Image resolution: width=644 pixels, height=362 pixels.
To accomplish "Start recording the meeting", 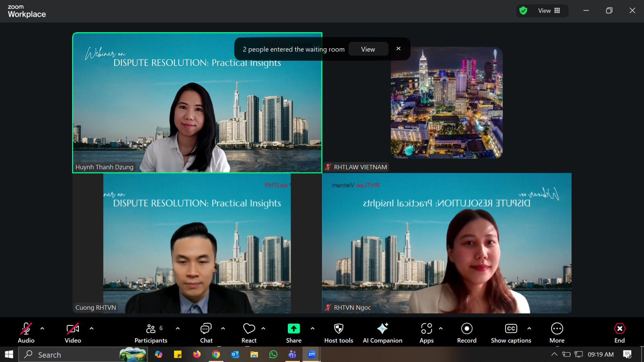I will (x=466, y=333).
